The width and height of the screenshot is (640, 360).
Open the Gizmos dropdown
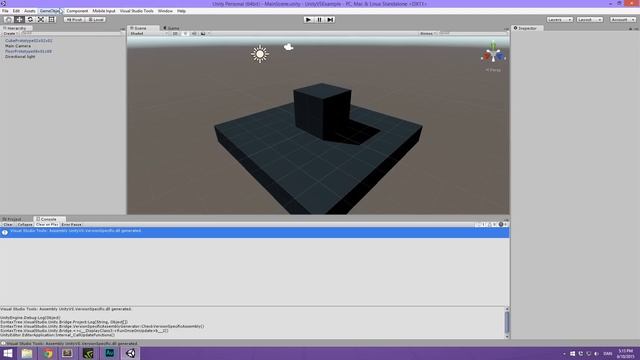coord(428,33)
